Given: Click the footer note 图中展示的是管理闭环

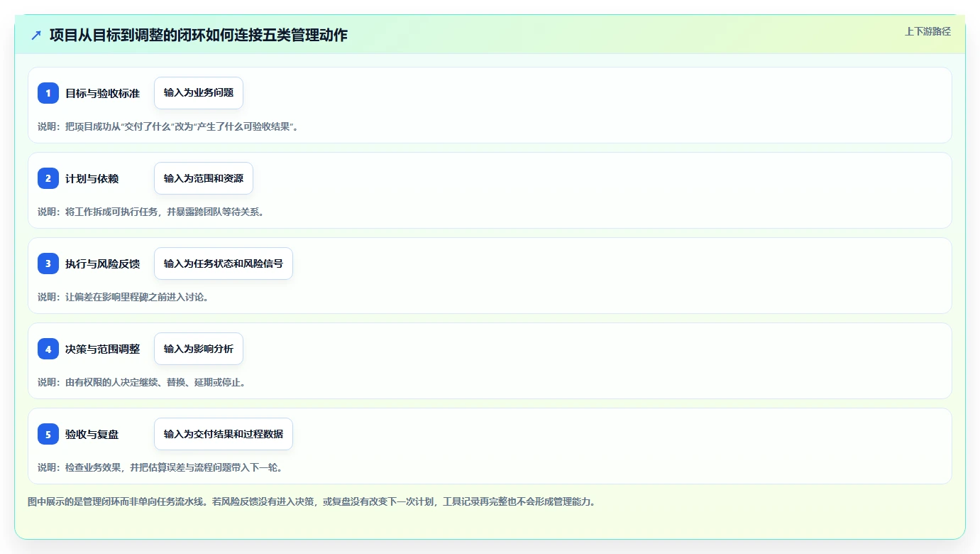Looking at the screenshot, I should coord(312,501).
